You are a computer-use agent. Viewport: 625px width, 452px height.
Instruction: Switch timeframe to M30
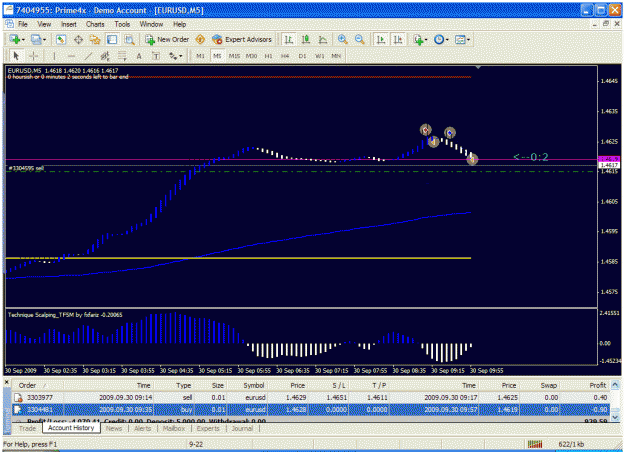click(251, 56)
